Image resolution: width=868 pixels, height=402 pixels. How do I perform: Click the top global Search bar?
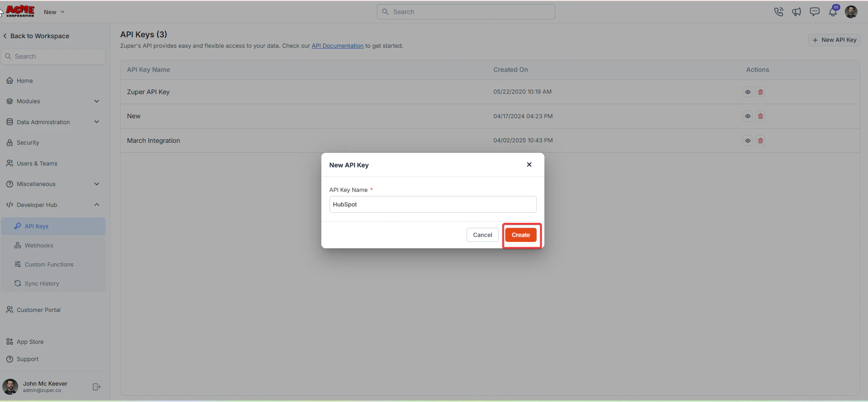coord(466,12)
